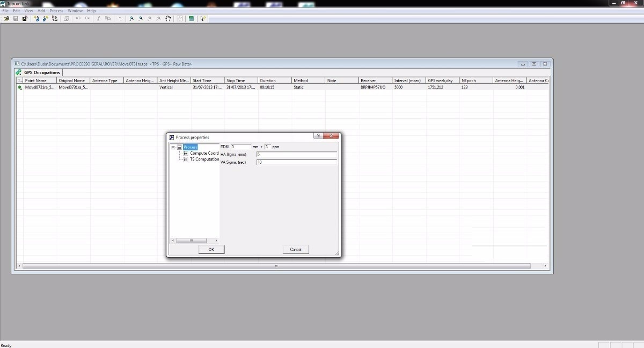
Task: Click the HA Sigma (sec) field
Action: 296,154
